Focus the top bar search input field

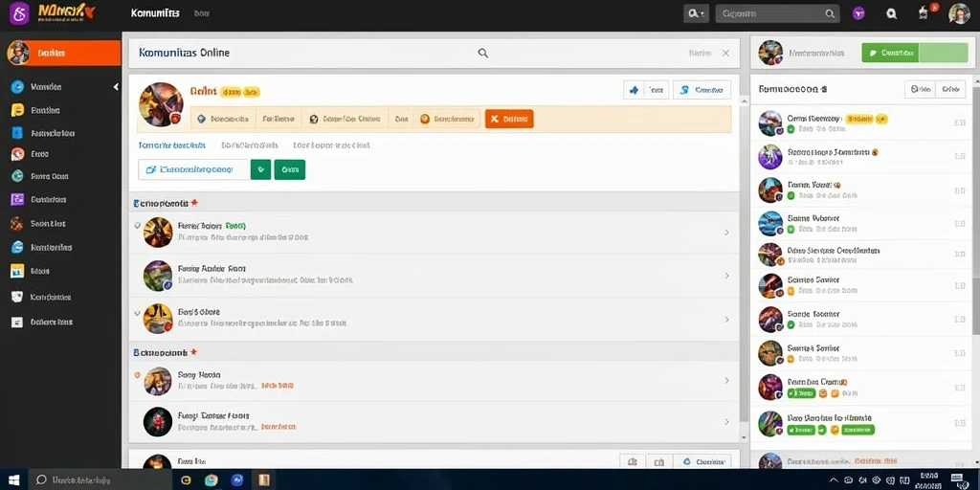(x=777, y=13)
